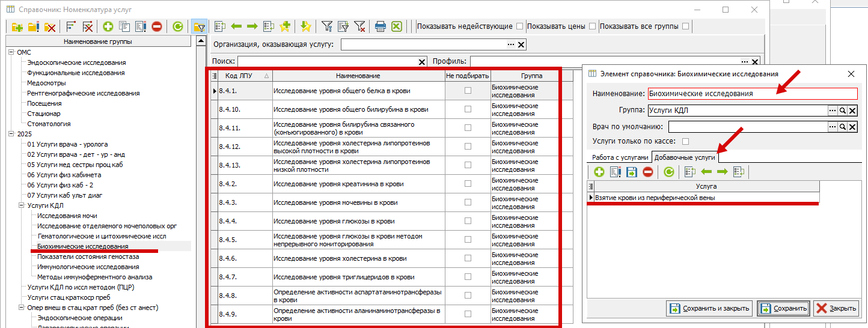868x328 pixels.
Task: Click the clear filter funnel with red cross
Action: tap(359, 26)
